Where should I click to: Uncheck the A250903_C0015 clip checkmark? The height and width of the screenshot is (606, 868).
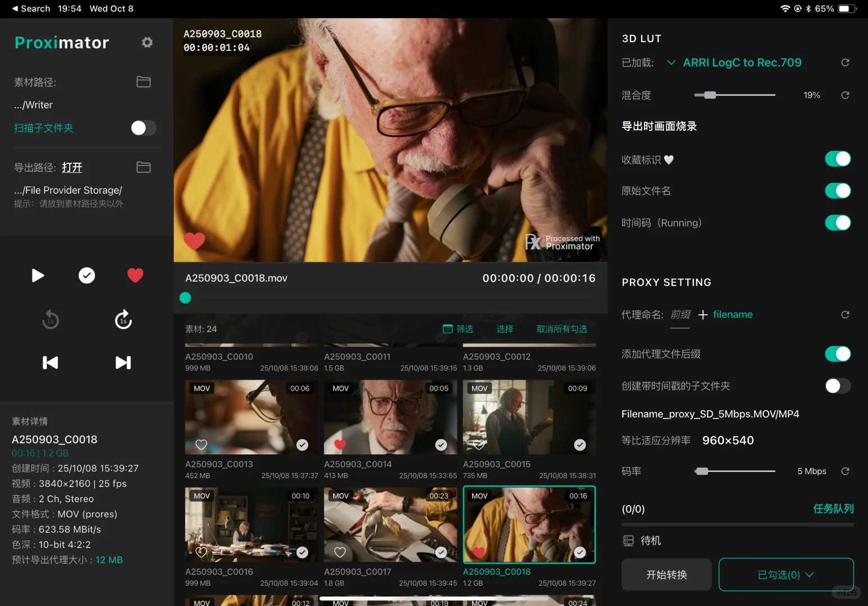tap(580, 445)
